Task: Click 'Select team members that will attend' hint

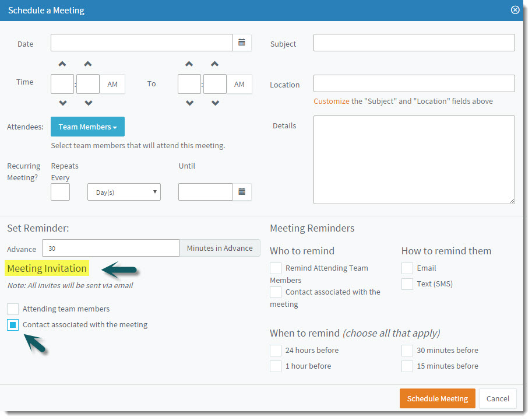Action: (x=138, y=146)
